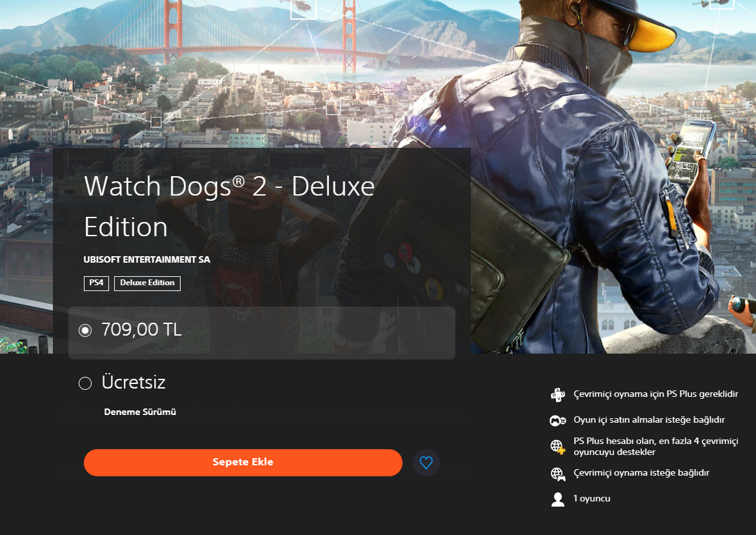
Task: Click the Watch Dogs 2 Deluxe Edition title
Action: pos(229,206)
